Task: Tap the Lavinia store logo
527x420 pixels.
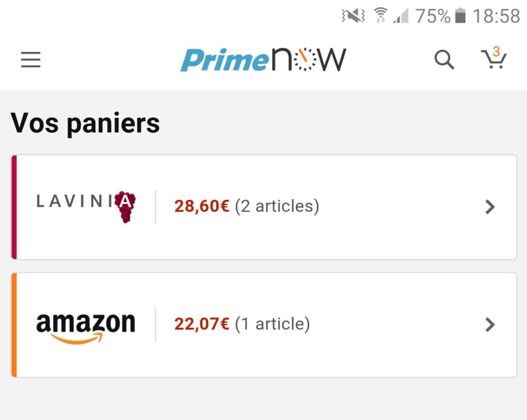Action: pos(86,206)
